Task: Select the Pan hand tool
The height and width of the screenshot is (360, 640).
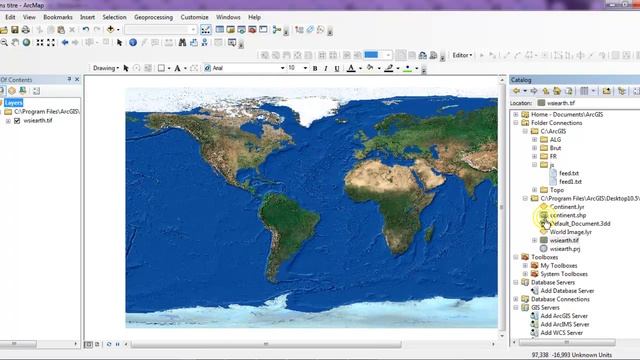Action: click(x=15, y=42)
